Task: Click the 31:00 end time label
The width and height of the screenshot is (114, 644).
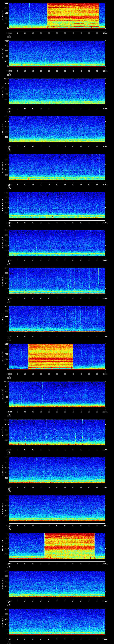Action: (x=105, y=639)
